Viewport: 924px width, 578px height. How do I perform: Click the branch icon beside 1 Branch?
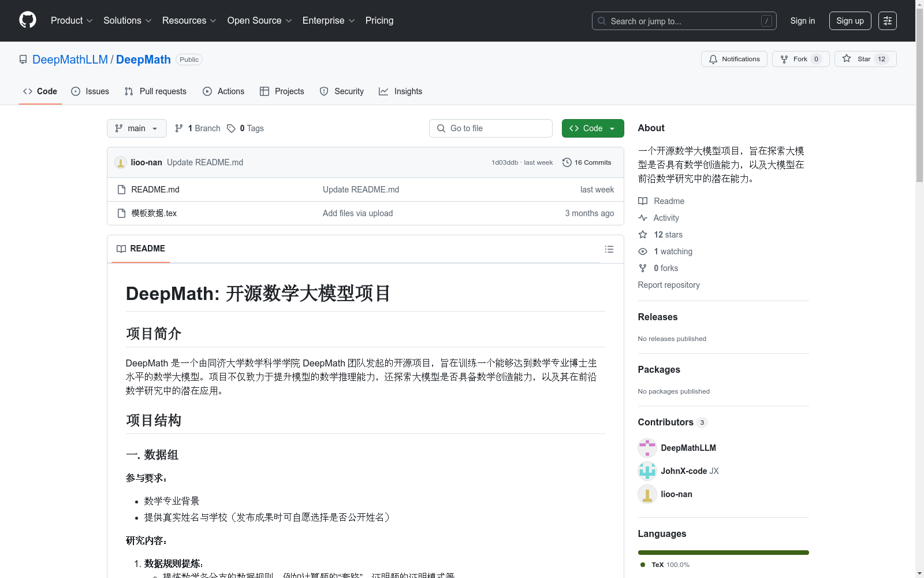[x=179, y=128]
